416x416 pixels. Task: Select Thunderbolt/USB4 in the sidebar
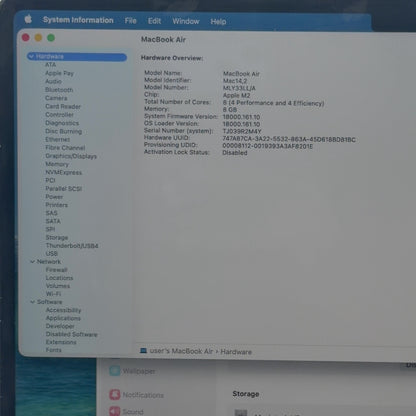tap(72, 246)
